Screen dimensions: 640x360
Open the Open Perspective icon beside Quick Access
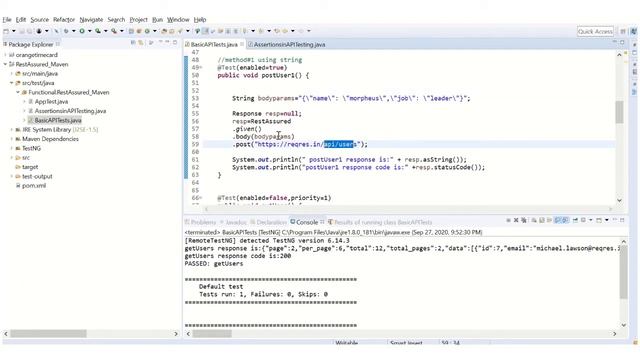(x=623, y=31)
